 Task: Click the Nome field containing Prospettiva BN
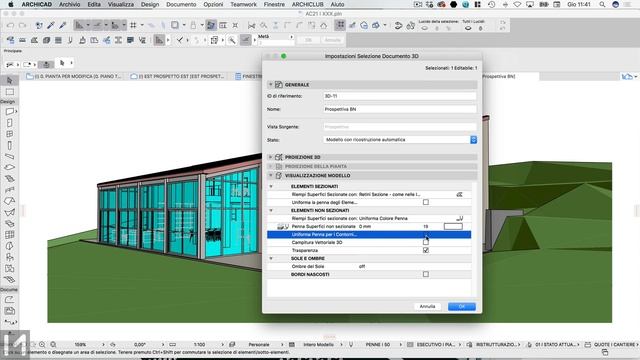(400, 109)
